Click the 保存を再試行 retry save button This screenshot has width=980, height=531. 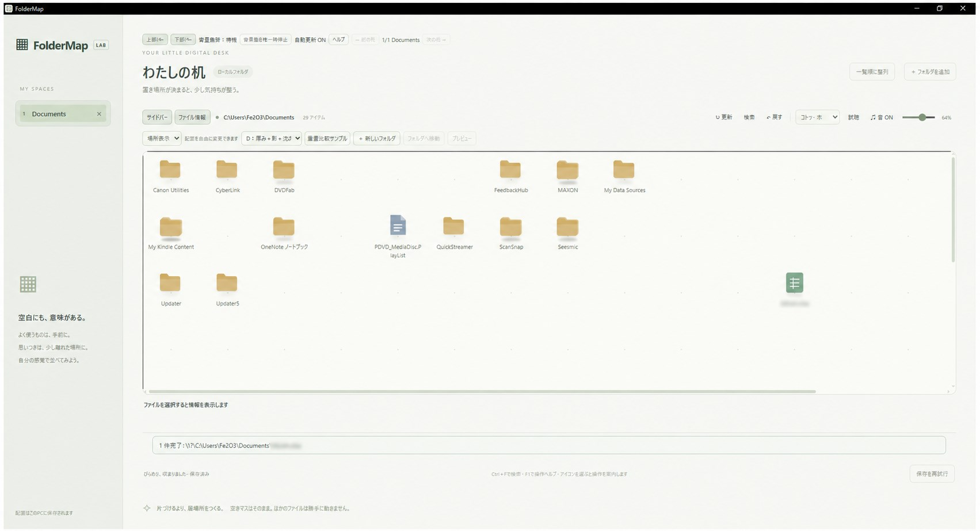click(x=932, y=474)
